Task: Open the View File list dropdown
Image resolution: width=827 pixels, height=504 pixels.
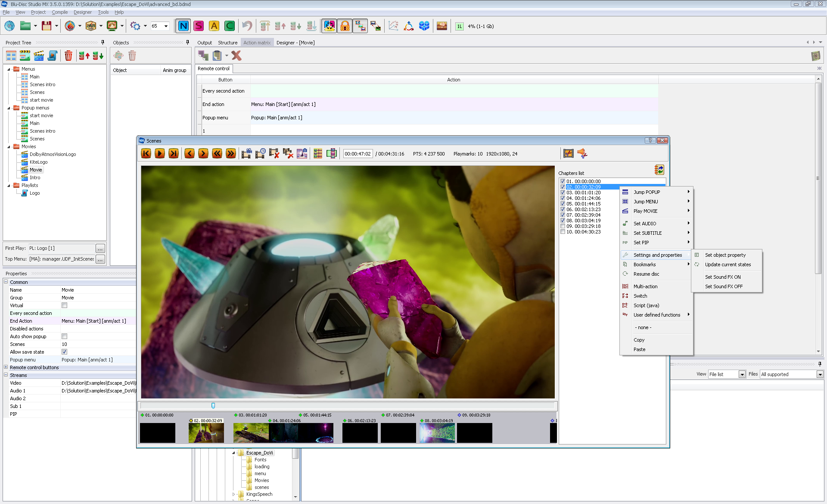Action: point(742,374)
